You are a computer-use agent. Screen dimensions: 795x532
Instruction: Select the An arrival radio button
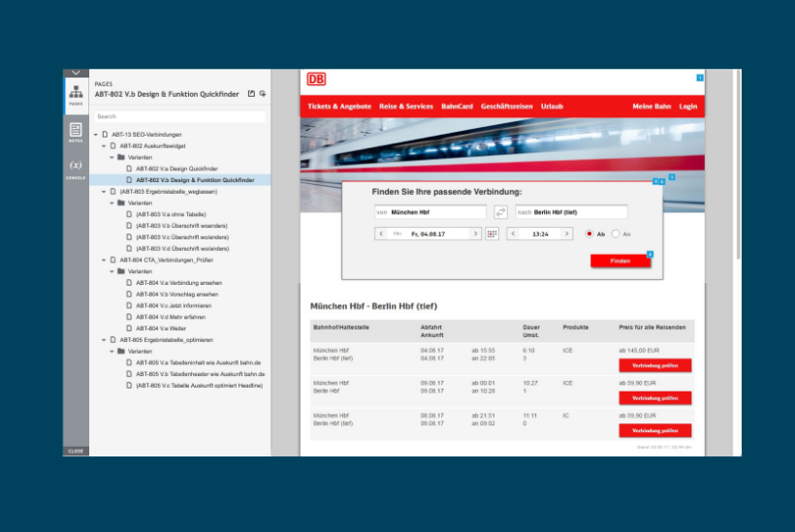615,234
